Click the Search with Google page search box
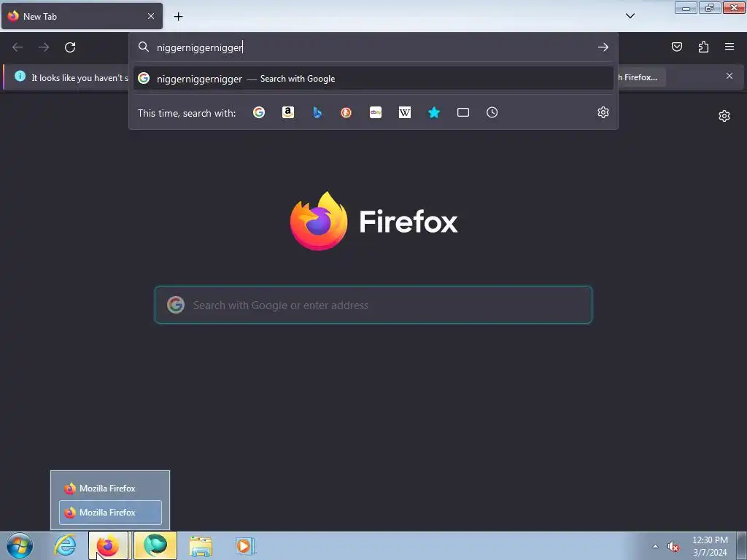Image resolution: width=747 pixels, height=560 pixels. (373, 305)
